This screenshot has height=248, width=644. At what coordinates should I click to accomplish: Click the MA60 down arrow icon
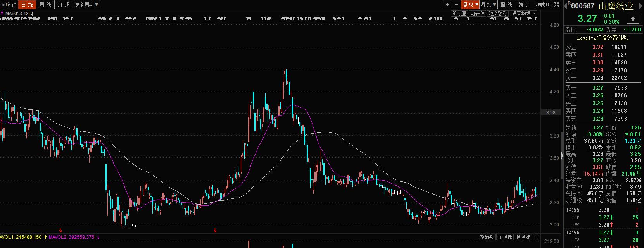[x=33, y=14]
